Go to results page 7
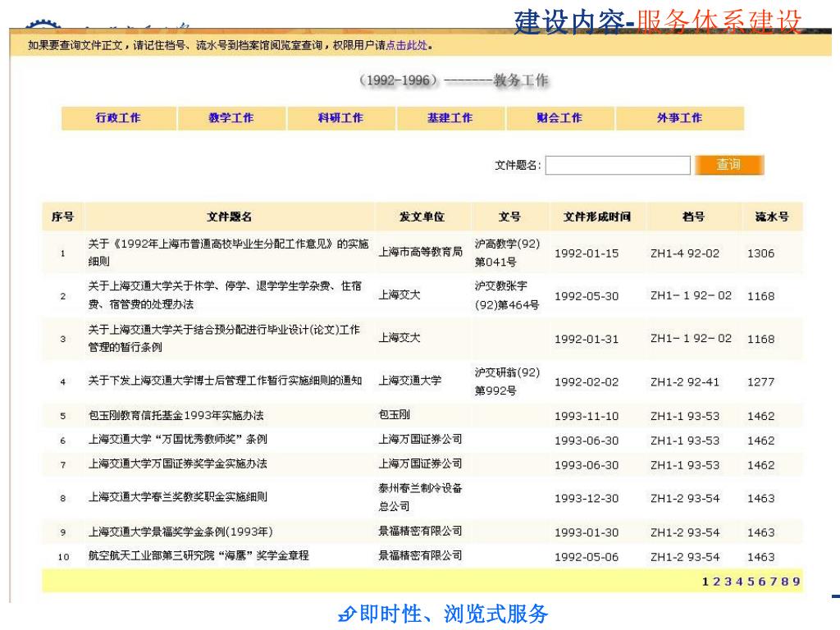 773,582
